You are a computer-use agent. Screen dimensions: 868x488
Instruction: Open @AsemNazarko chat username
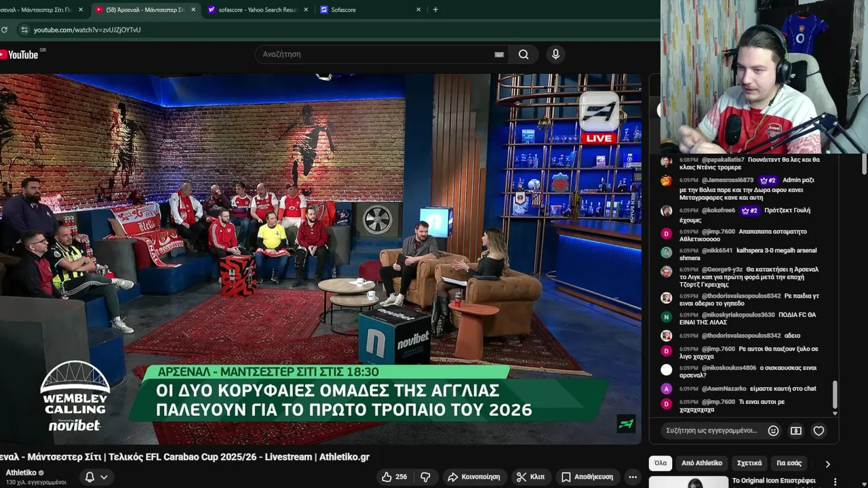pyautogui.click(x=724, y=389)
